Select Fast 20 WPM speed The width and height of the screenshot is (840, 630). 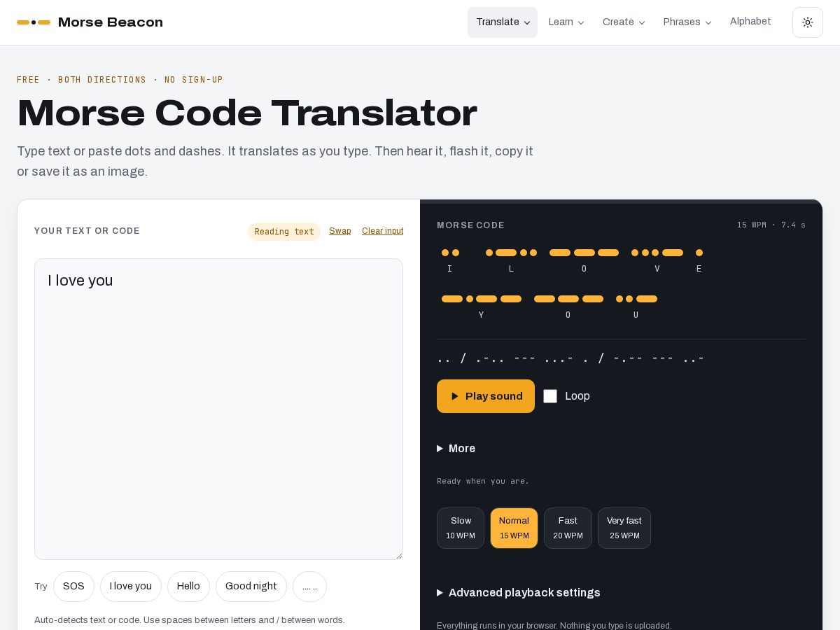[x=568, y=528]
